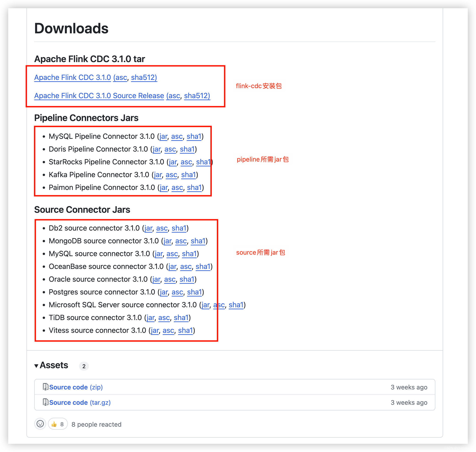The height and width of the screenshot is (452, 476).
Task: Download the Db2 source connector jar
Action: click(x=148, y=228)
